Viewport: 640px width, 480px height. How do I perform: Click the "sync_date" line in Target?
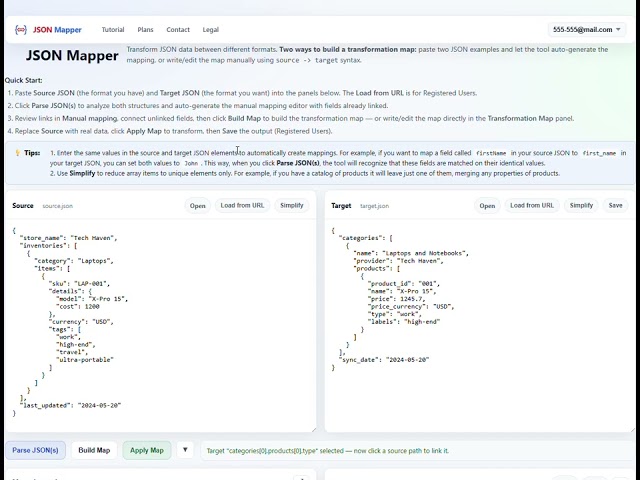coord(384,360)
